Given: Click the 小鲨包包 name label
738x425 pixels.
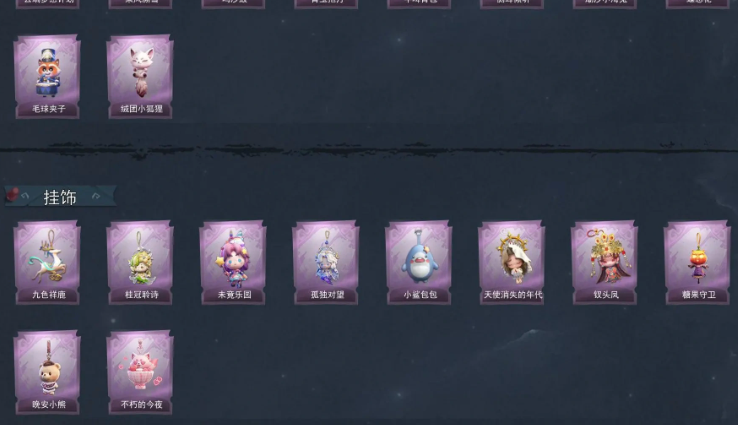Looking at the screenshot, I should pos(420,295).
